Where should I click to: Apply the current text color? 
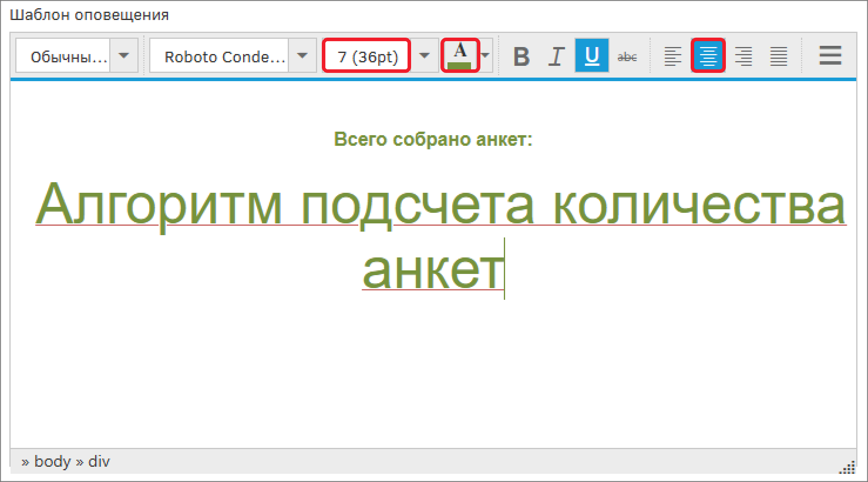click(460, 55)
